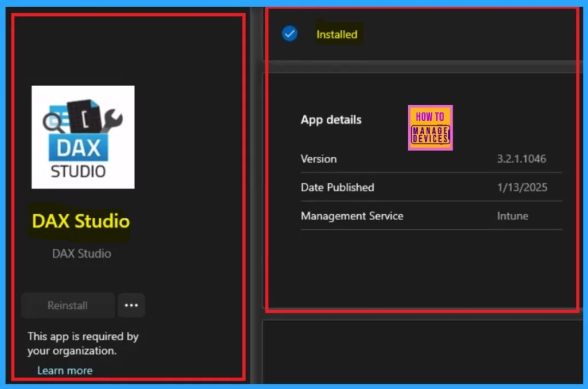Click the DAX Studio app logo image
The width and height of the screenshot is (588, 389).
pos(83,137)
